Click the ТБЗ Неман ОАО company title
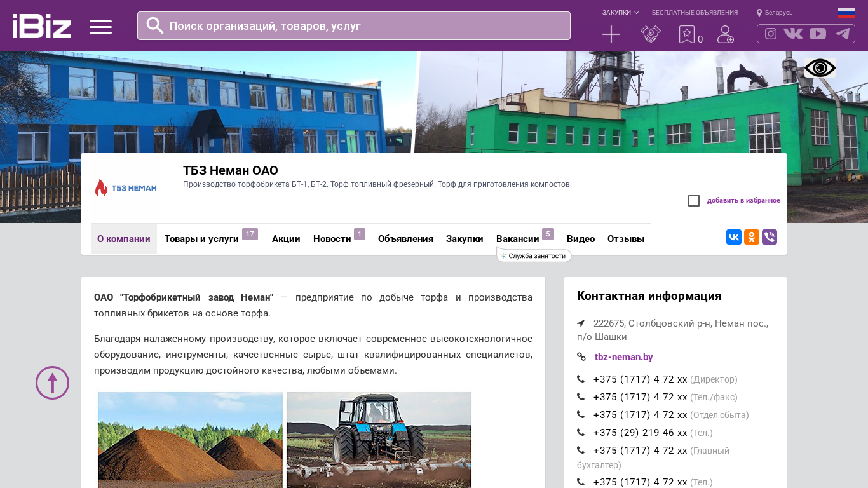 [x=231, y=170]
